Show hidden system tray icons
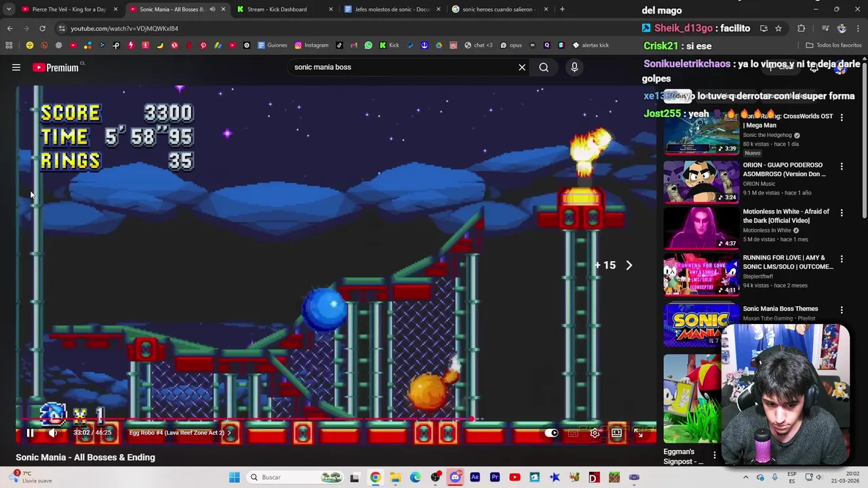The width and height of the screenshot is (868, 488). pos(746,477)
